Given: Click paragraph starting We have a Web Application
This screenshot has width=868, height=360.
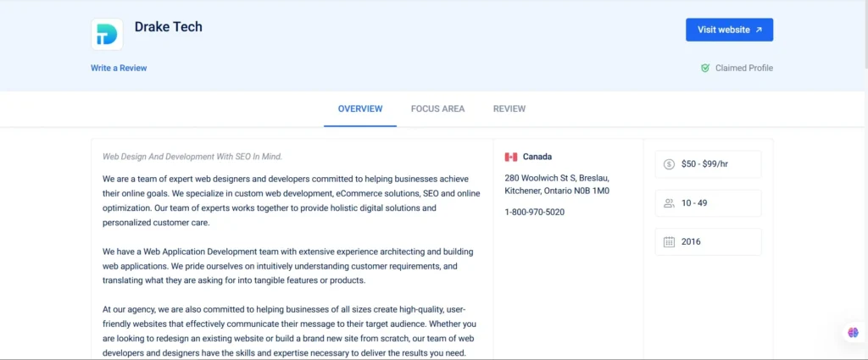Looking at the screenshot, I should [288, 266].
